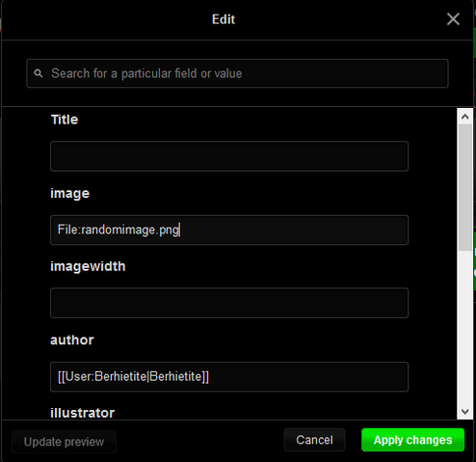Viewport: 476px width, 462px height.
Task: Apply changes with the green button
Action: pos(412,440)
